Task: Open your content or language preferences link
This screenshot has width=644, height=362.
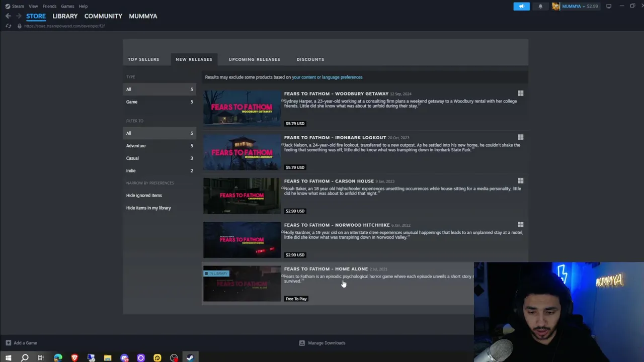Action: pyautogui.click(x=327, y=77)
